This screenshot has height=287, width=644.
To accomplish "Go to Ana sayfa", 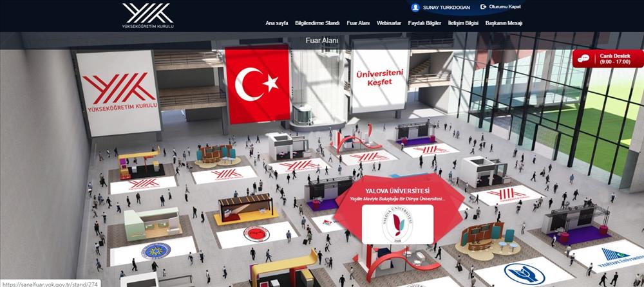I will [277, 23].
